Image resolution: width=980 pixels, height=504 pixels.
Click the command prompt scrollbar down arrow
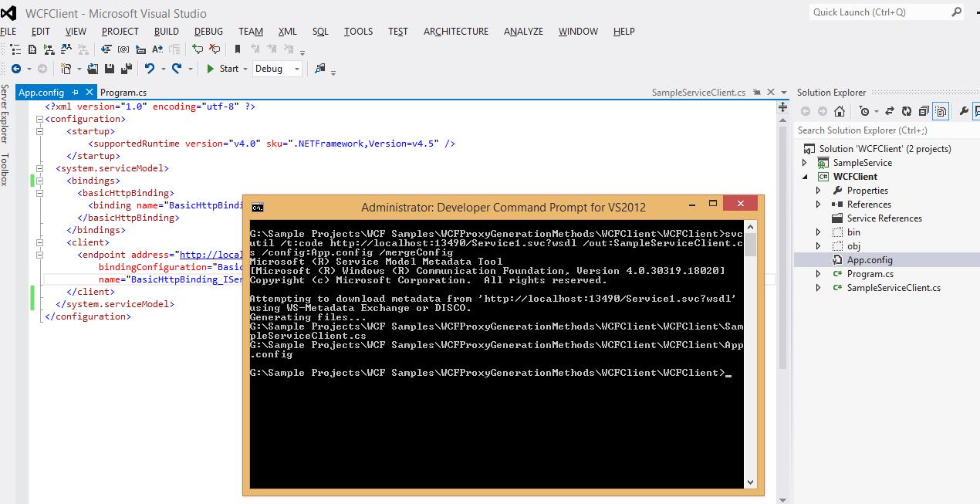750,482
